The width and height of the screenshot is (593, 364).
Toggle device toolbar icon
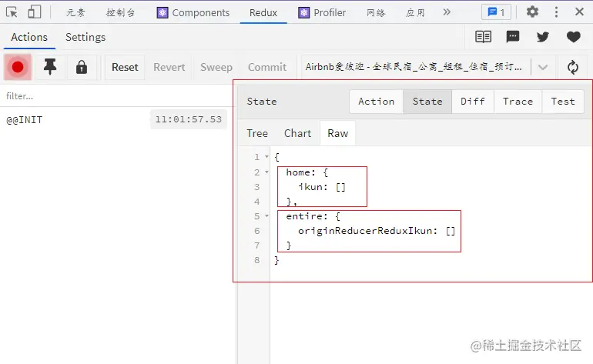pyautogui.click(x=35, y=12)
